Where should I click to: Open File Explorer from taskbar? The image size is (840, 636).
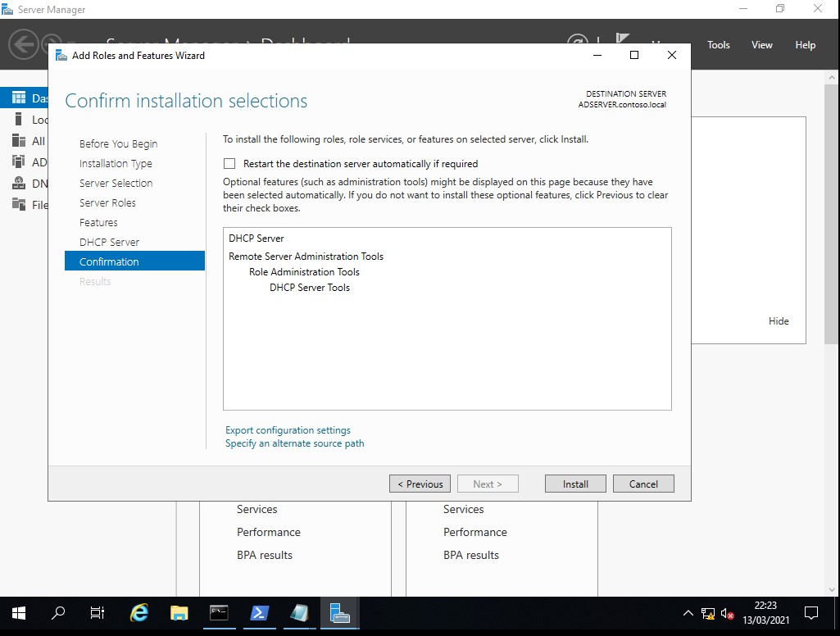179,613
